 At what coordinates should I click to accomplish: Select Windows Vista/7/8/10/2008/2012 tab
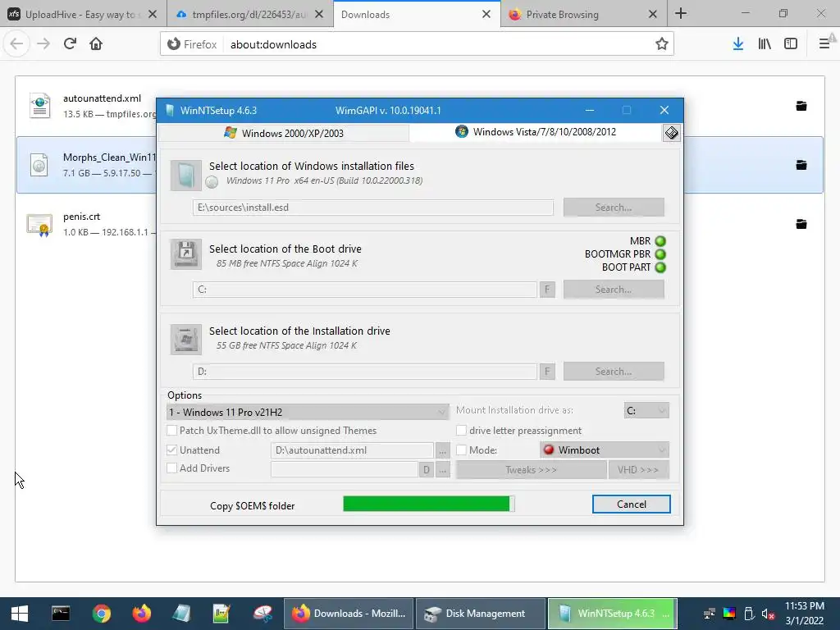536,132
